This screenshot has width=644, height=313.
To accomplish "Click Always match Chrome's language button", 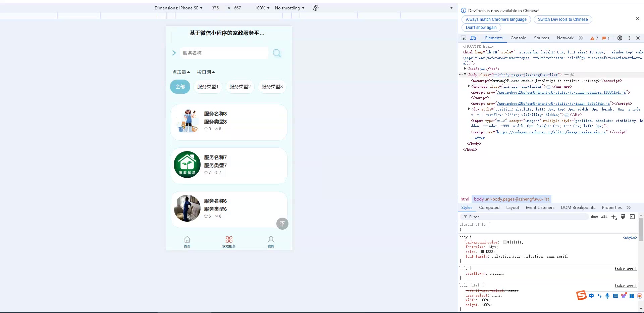I will tap(496, 19).
